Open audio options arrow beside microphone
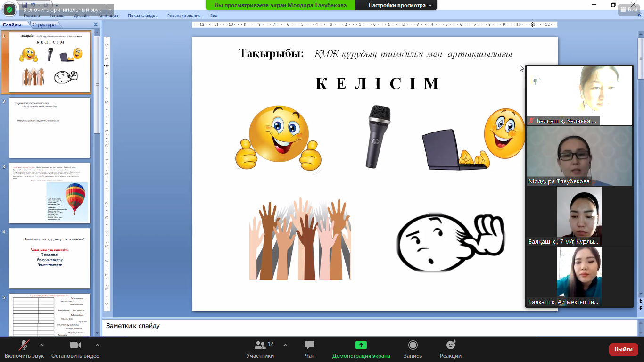The height and width of the screenshot is (362, 644). pyautogui.click(x=42, y=345)
